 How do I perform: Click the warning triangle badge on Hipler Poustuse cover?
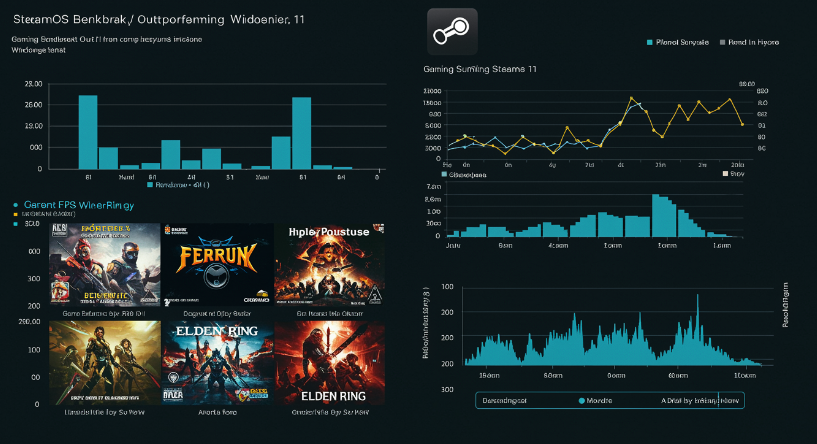(x=375, y=296)
